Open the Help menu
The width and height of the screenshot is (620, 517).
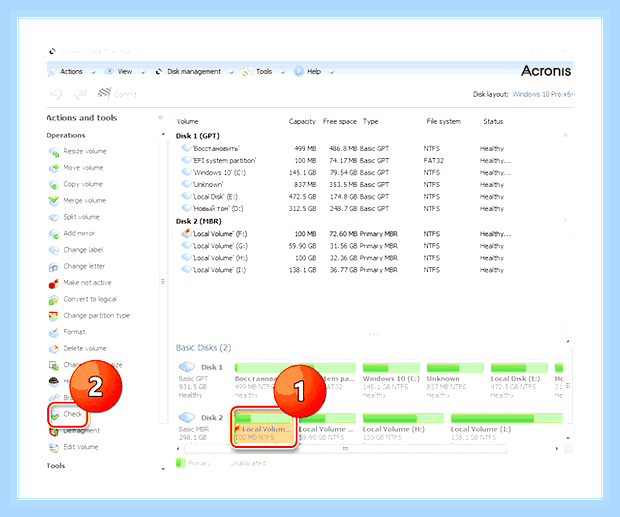(314, 72)
